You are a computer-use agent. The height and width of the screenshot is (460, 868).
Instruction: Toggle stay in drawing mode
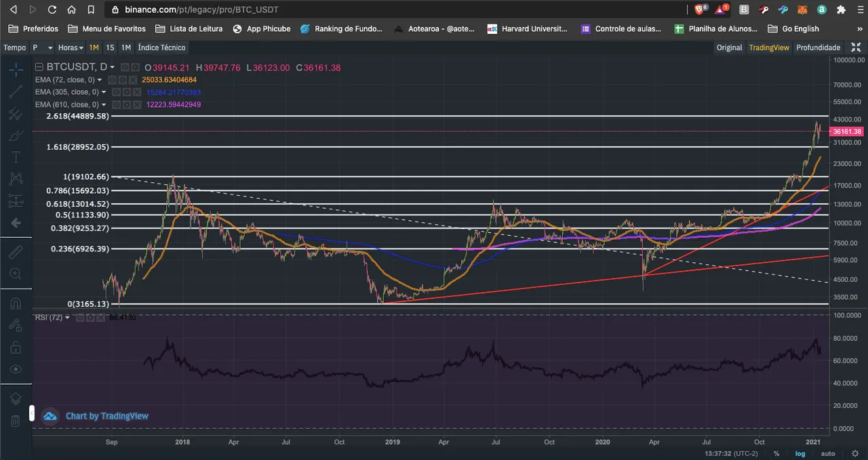[x=16, y=325]
